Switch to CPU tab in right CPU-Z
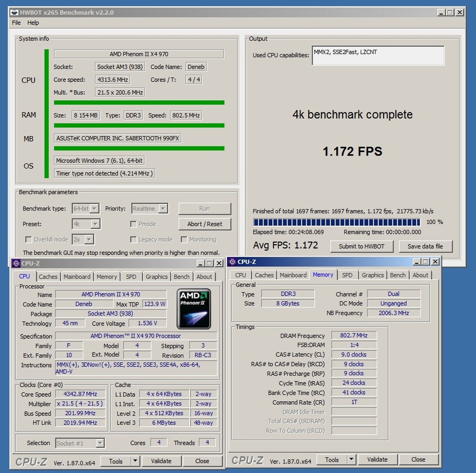Image resolution: width=476 pixels, height=473 pixels. [240, 275]
